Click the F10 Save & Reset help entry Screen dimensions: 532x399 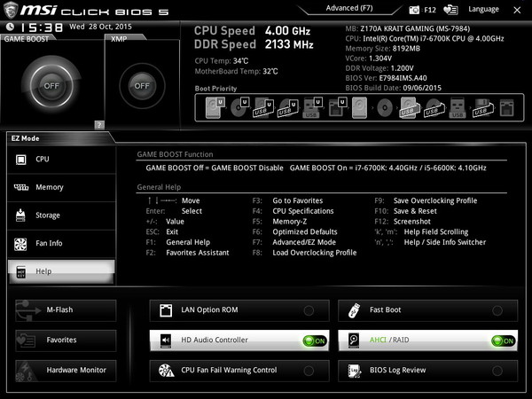click(406, 211)
